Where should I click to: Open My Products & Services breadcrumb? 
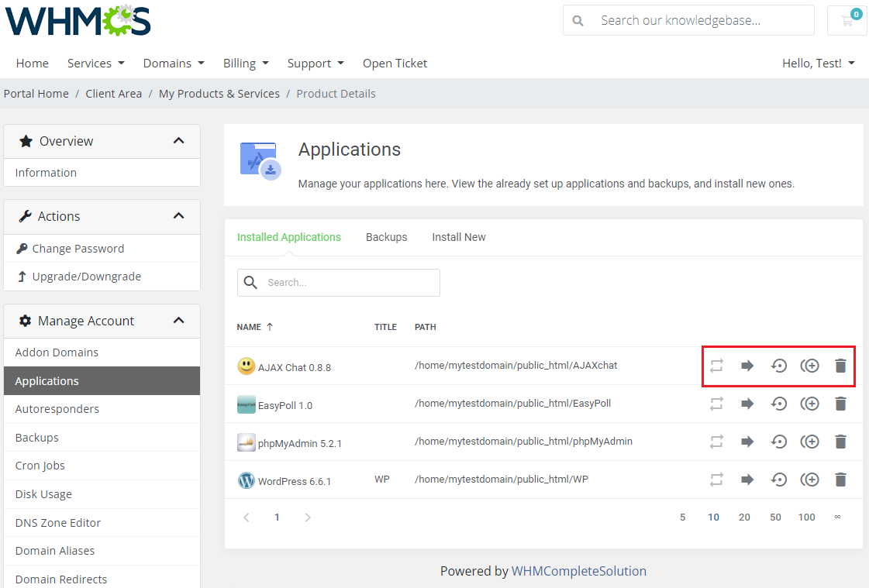(219, 94)
